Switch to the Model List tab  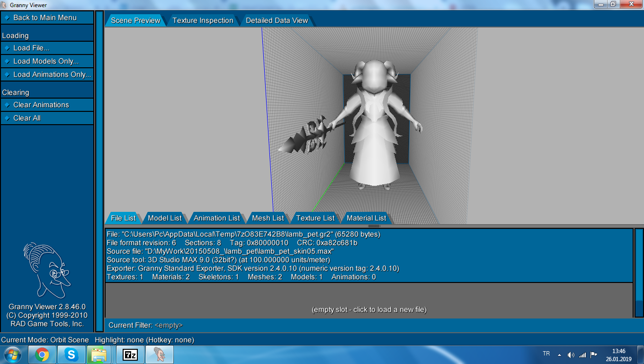pyautogui.click(x=164, y=218)
